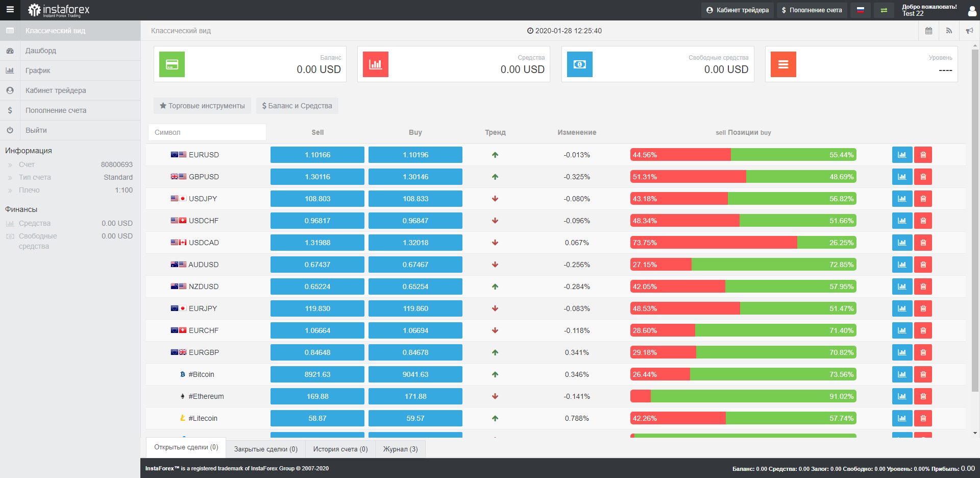Open the hamburger menu top left

coord(10,10)
